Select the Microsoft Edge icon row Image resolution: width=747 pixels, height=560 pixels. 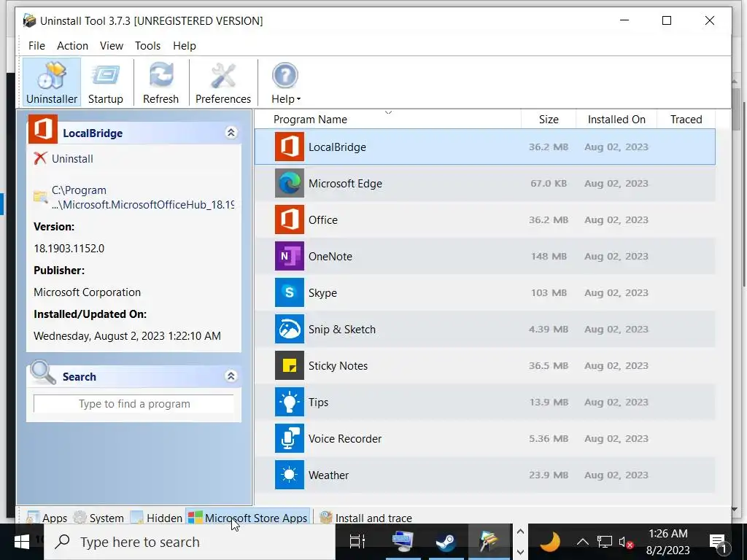pos(289,183)
